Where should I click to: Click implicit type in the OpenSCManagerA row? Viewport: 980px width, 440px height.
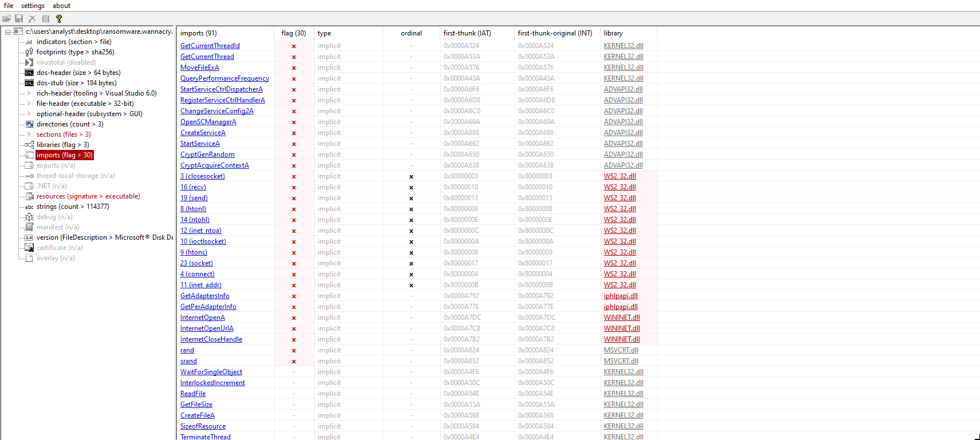tap(329, 122)
